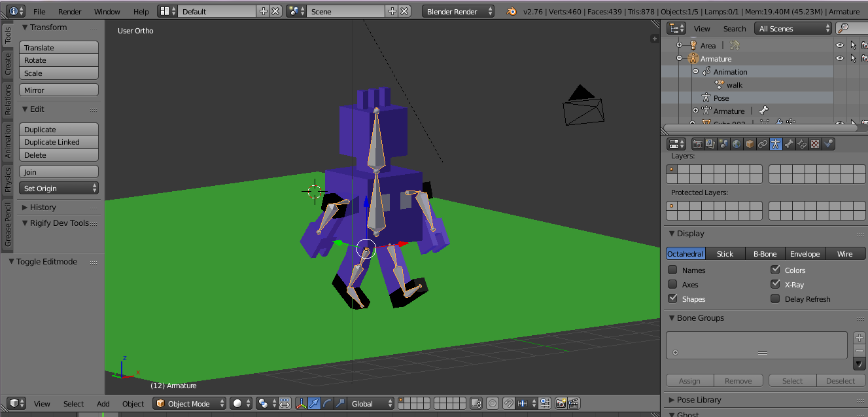The image size is (868, 417).
Task: Toggle selectability arrow for Armature row
Action: [853, 58]
